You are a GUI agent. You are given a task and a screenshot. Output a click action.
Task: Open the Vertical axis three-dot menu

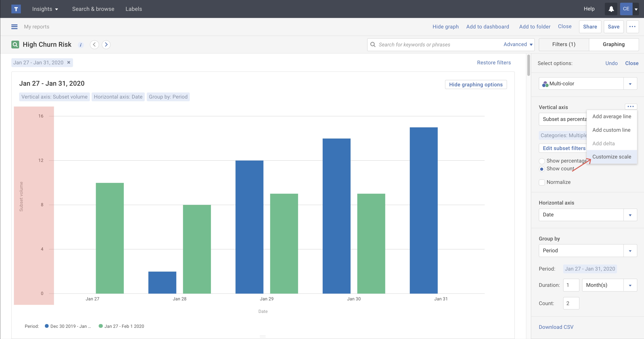(x=631, y=106)
